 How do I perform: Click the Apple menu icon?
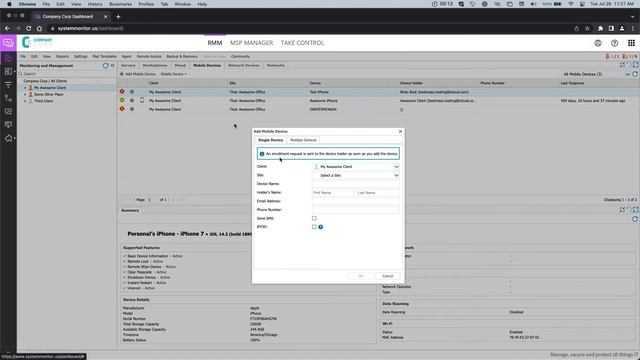pyautogui.click(x=9, y=4)
